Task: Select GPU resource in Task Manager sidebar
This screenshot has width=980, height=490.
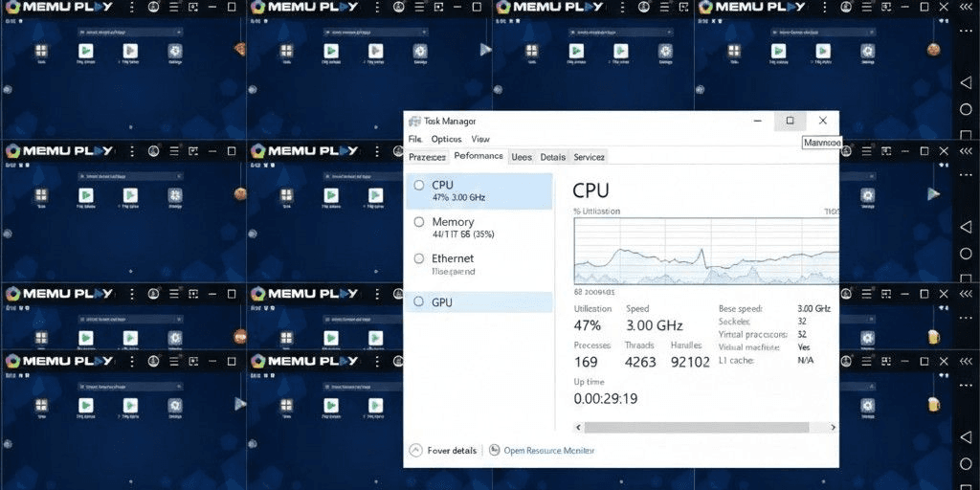Action: [479, 302]
